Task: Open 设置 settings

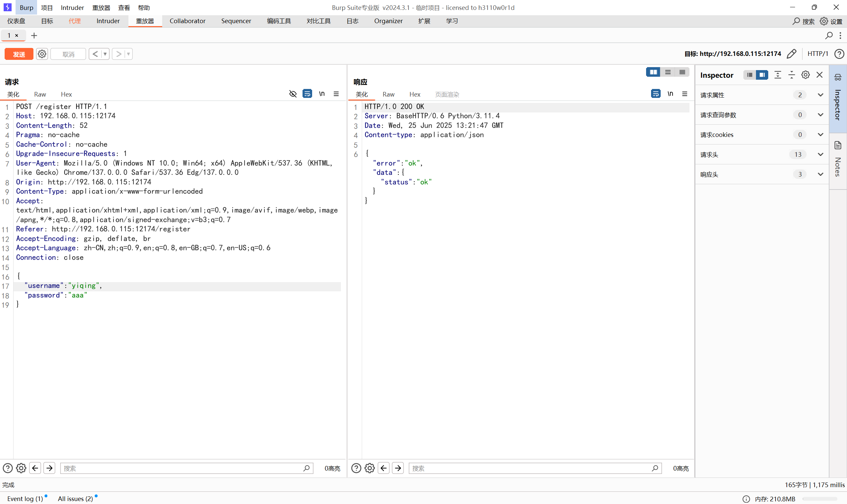Action: click(x=831, y=21)
